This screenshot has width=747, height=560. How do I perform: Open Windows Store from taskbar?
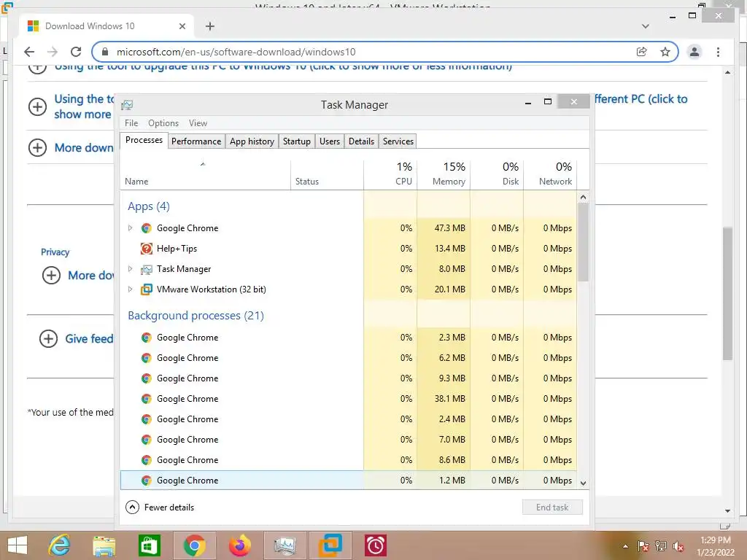[149, 545]
